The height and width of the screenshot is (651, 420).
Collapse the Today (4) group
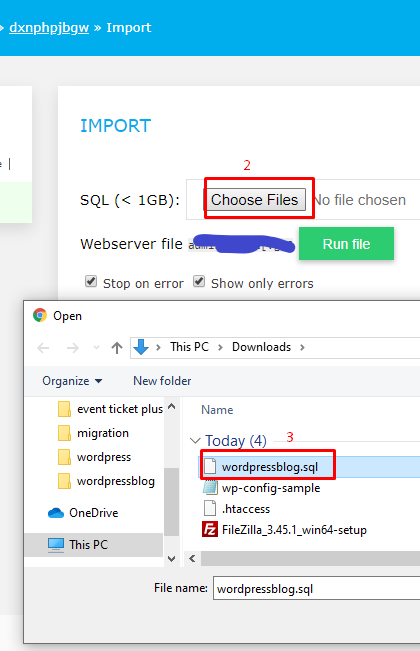195,441
